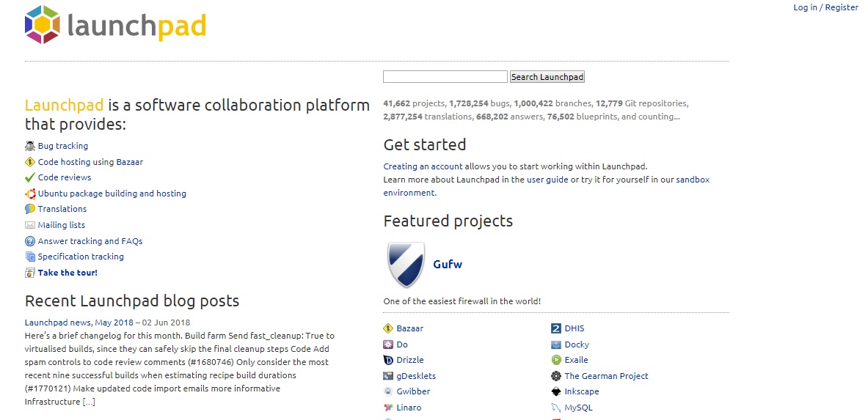868x420 pixels.
Task: Click the speech bubble icon beside Translations
Action: pos(30,209)
